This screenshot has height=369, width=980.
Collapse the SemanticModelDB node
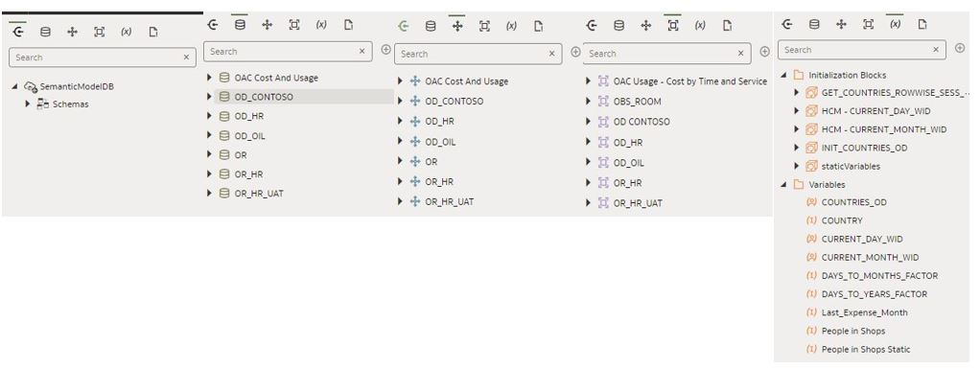click(x=15, y=87)
